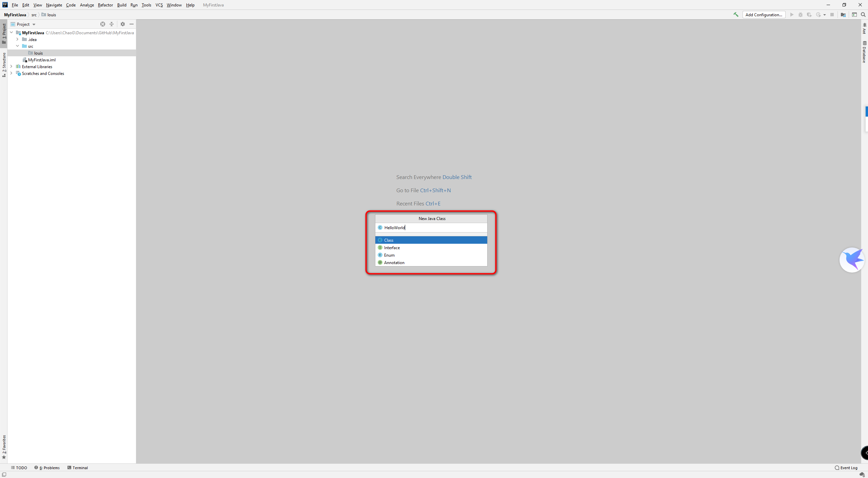Click the IntelliJ IDEA logo icon

click(5, 5)
